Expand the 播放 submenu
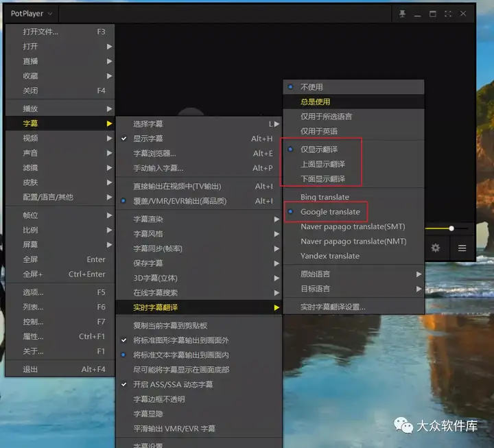The image size is (494, 448). [60, 108]
